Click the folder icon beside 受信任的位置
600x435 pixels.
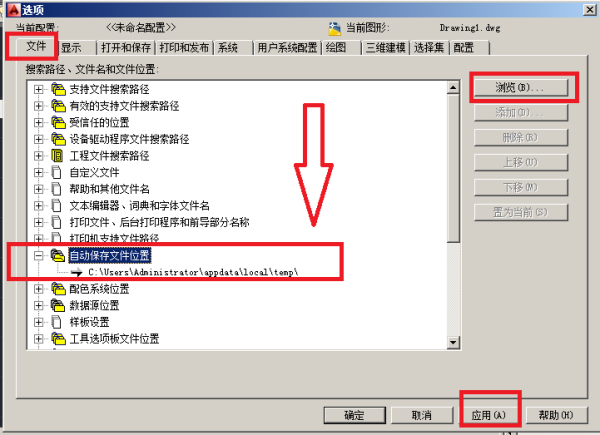coord(59,122)
